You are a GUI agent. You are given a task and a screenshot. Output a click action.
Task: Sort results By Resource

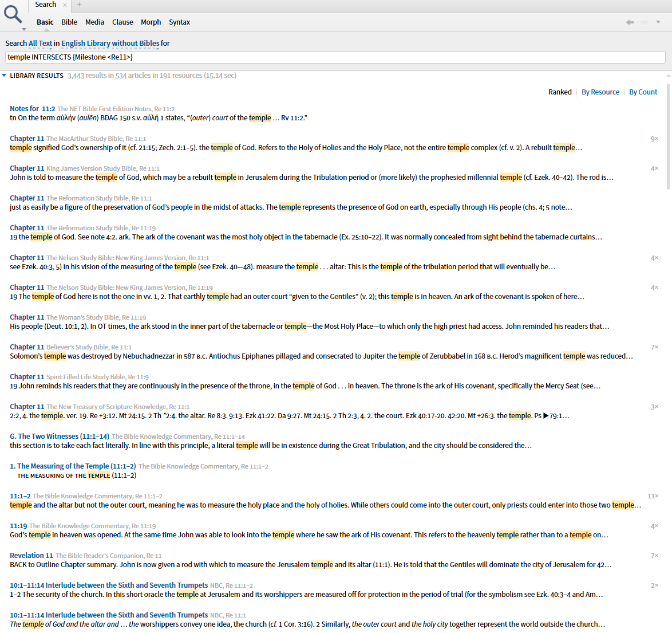pos(600,92)
